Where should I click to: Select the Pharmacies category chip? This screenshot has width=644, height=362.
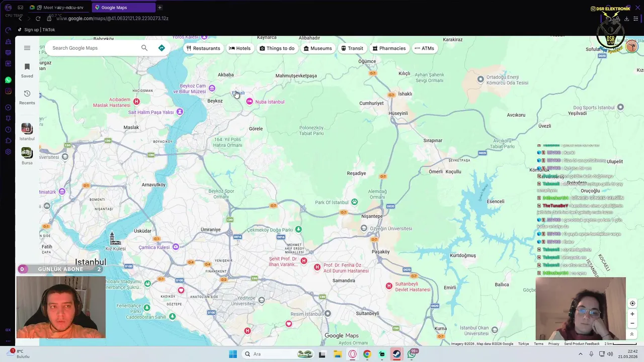pos(389,48)
